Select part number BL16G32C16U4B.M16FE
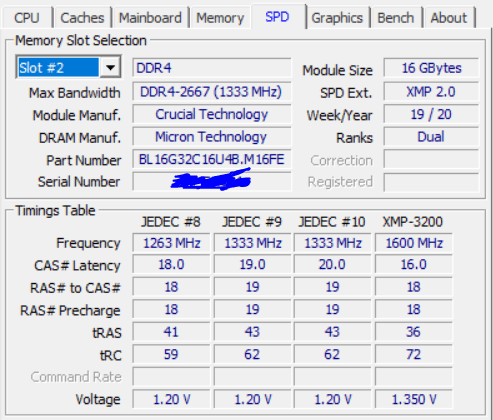The width and height of the screenshot is (493, 420). coord(212,159)
